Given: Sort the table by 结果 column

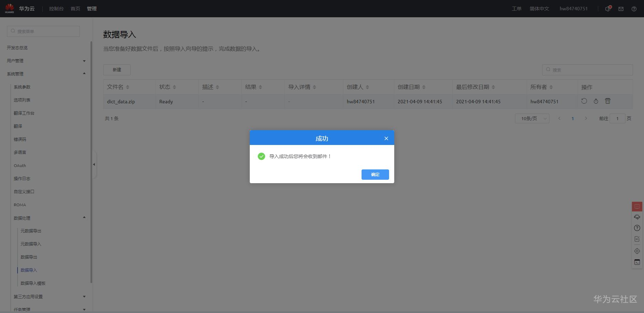Looking at the screenshot, I should click(260, 87).
